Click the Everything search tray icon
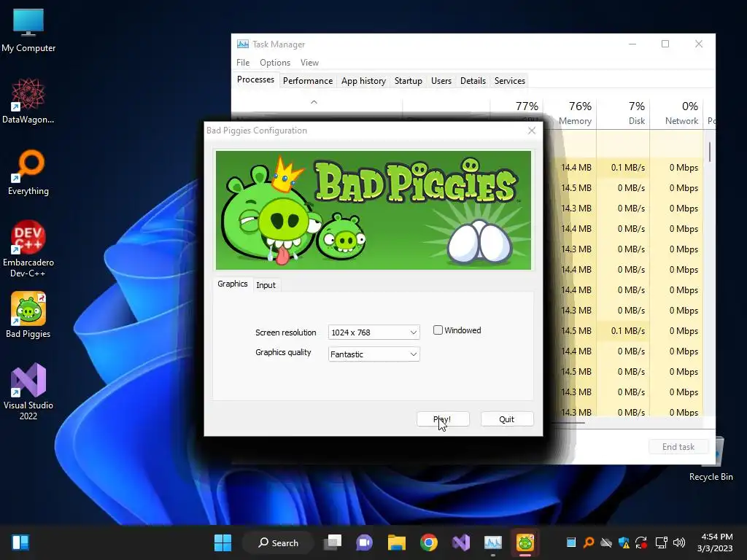The width and height of the screenshot is (747, 560). (589, 542)
